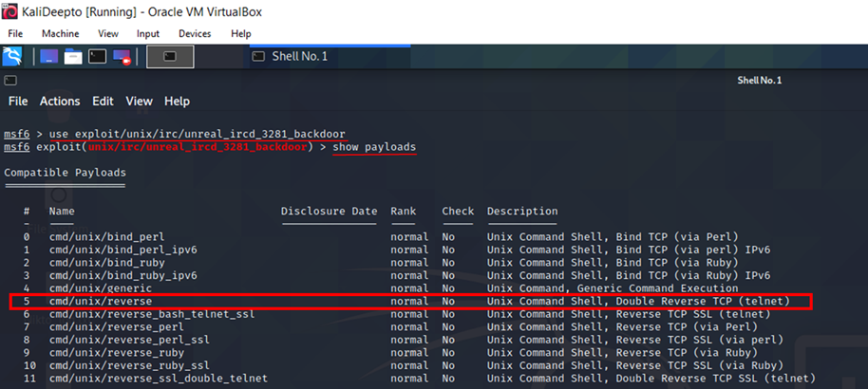868x389 pixels.
Task: Open VirtualBox Machine menu
Action: [x=61, y=34]
